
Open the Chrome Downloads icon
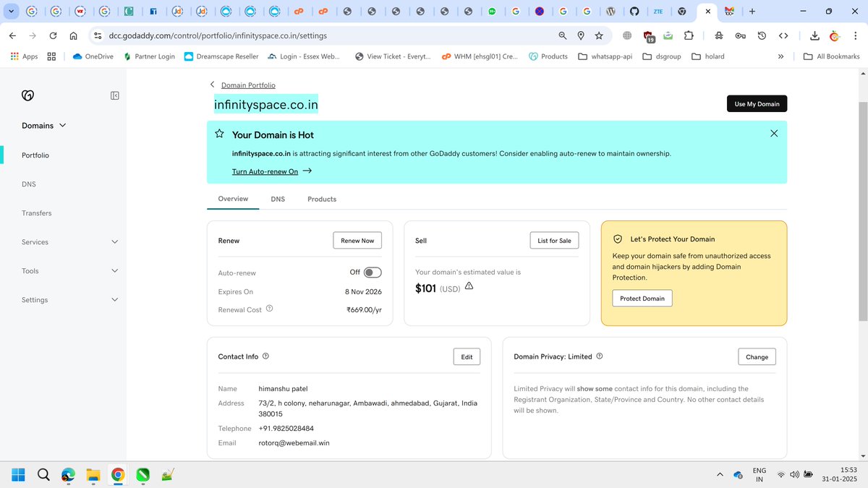815,35
